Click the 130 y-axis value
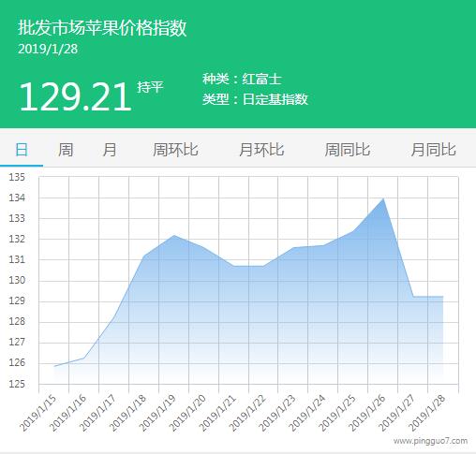 coord(17,280)
